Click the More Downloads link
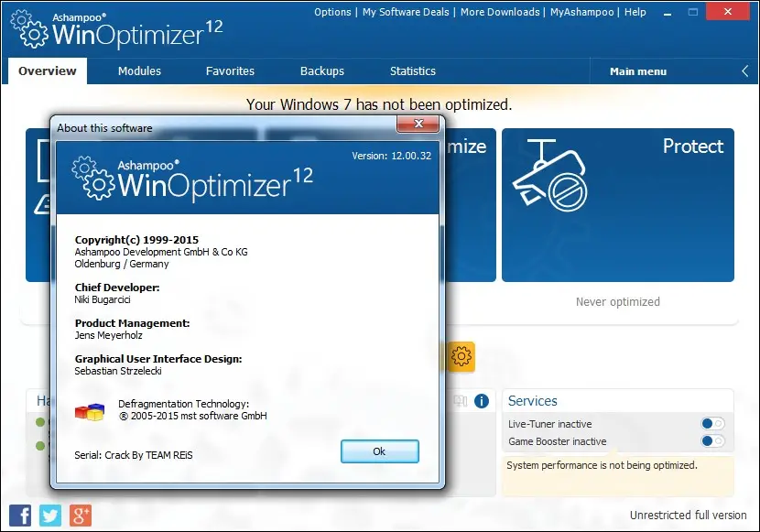This screenshot has height=532, width=760. (x=500, y=12)
